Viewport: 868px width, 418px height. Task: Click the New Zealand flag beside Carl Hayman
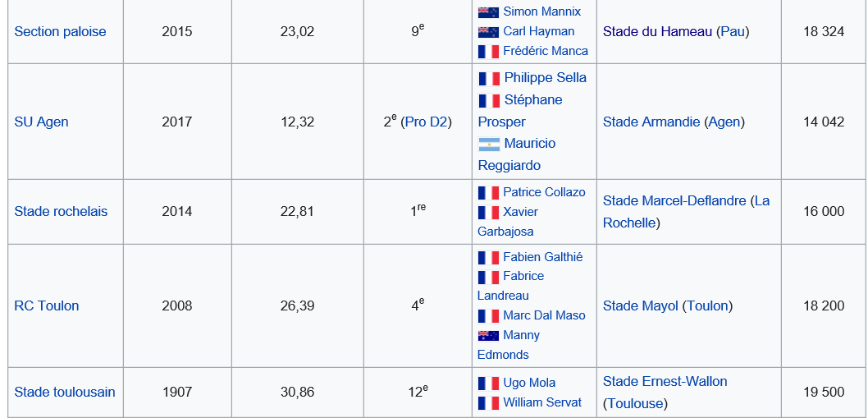pyautogui.click(x=488, y=31)
